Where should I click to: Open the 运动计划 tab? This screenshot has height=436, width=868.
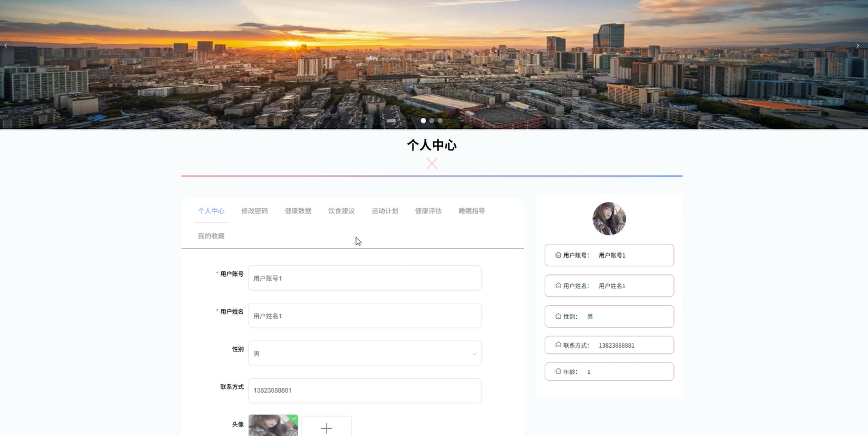(x=385, y=210)
